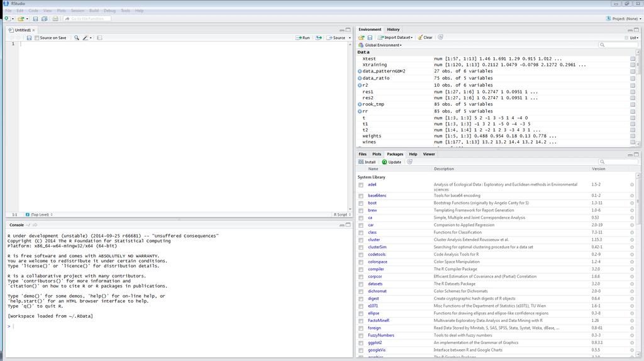Click the Go to file/function field
644x361 pixels.
(x=87, y=18)
